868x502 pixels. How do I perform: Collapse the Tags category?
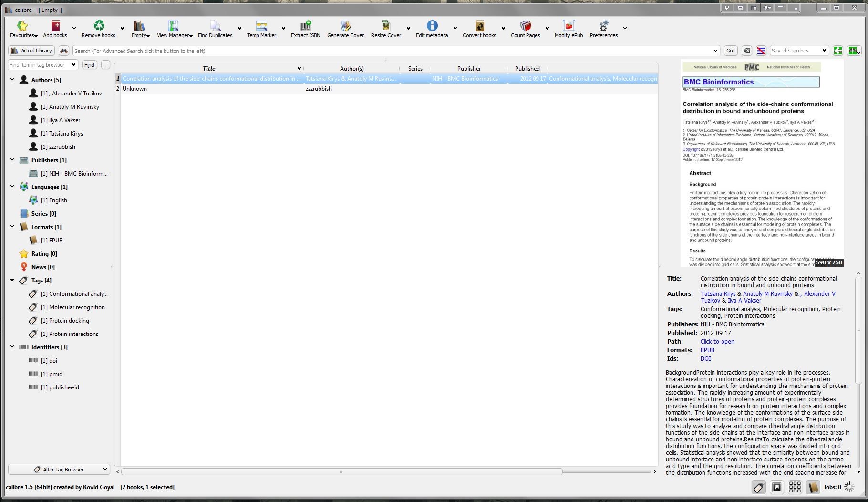coord(12,280)
